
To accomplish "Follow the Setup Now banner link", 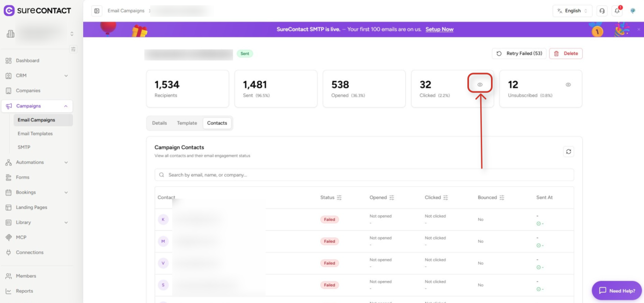I will coord(440,29).
